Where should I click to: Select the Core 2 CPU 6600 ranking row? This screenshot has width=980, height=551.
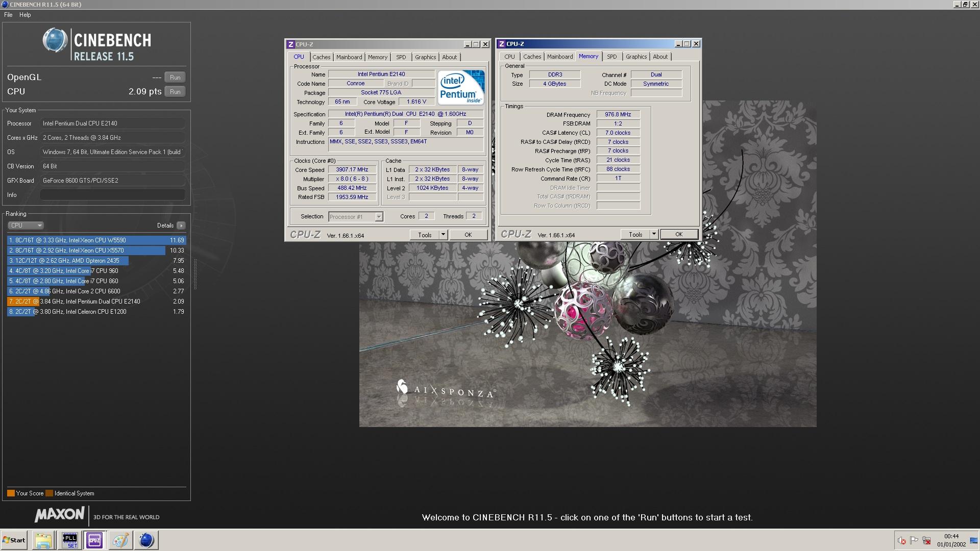96,291
